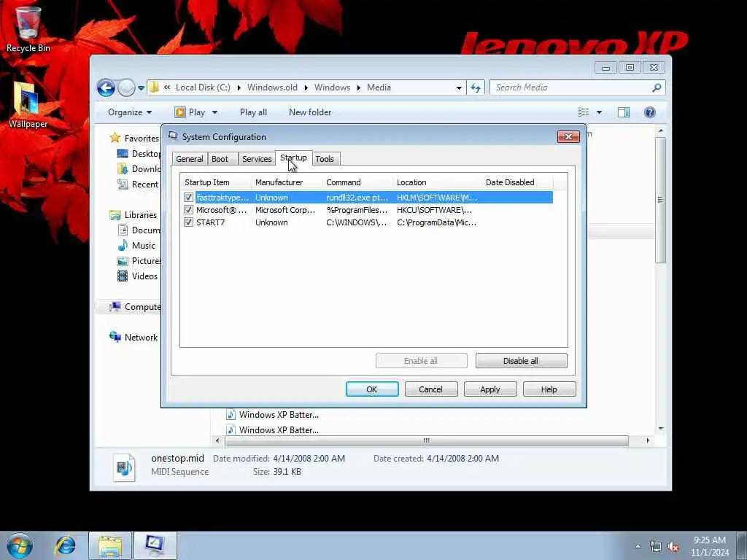Click the Explorer Back arrow button

point(107,87)
